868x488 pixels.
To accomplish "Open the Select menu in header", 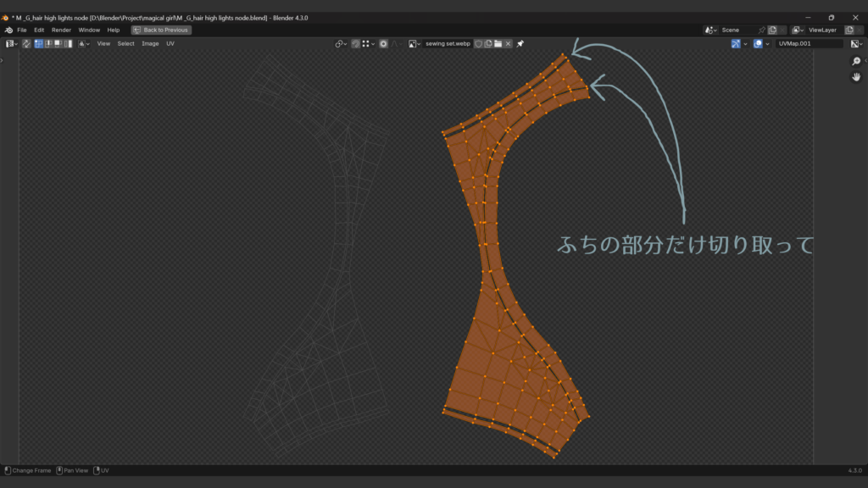I will (x=125, y=43).
